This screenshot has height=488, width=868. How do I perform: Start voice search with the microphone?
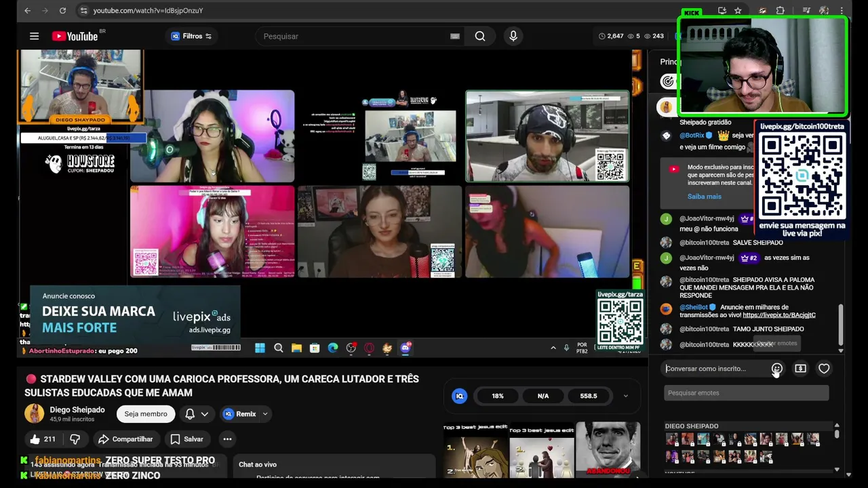tap(513, 36)
